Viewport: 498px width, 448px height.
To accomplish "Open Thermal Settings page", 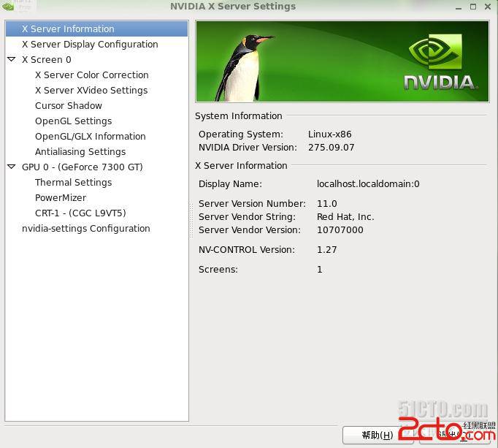I will click(x=73, y=183).
